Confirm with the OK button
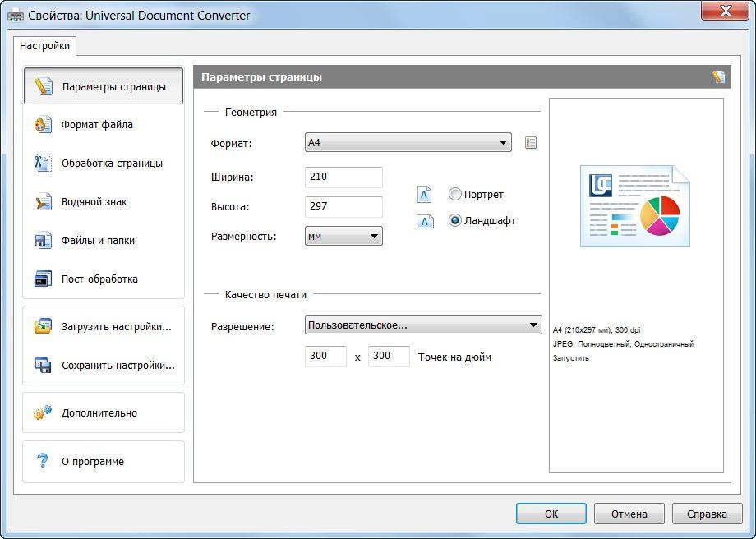756x539 pixels. click(551, 514)
